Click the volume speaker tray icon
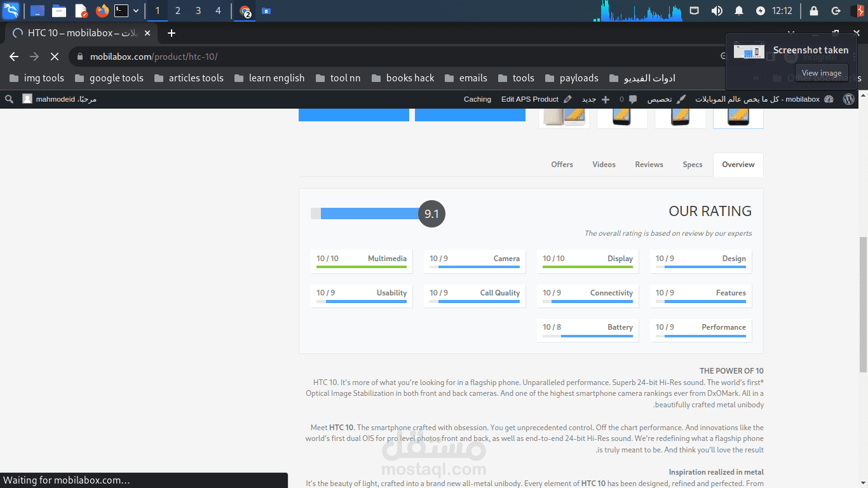This screenshot has width=868, height=488. pos(717,11)
